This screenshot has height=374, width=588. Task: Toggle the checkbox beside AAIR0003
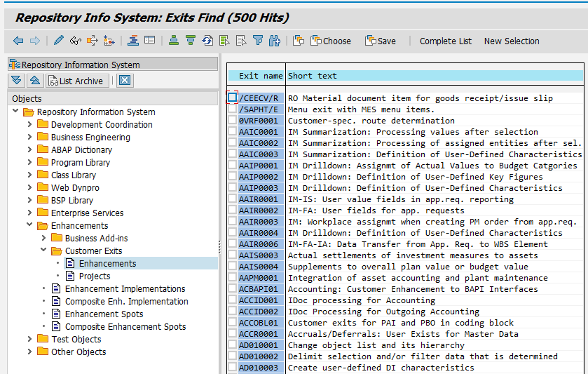coord(232,221)
